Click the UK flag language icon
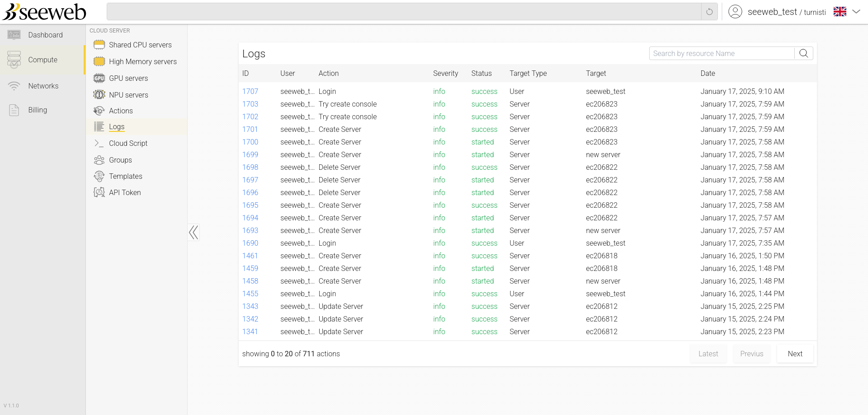This screenshot has height=415, width=868. tap(840, 12)
